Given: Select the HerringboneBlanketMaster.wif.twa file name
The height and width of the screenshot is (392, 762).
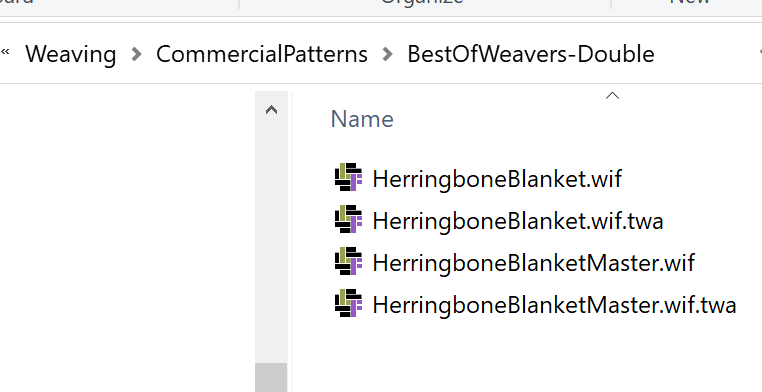Looking at the screenshot, I should tap(554, 305).
